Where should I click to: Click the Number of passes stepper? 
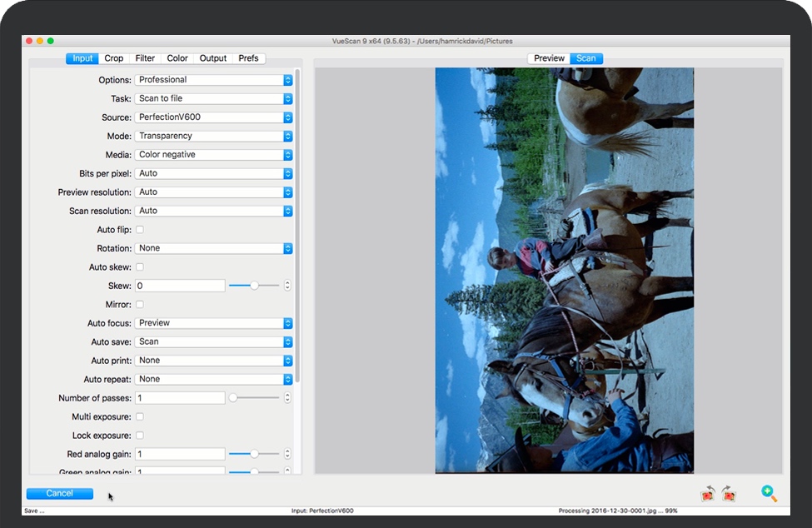[x=287, y=398]
